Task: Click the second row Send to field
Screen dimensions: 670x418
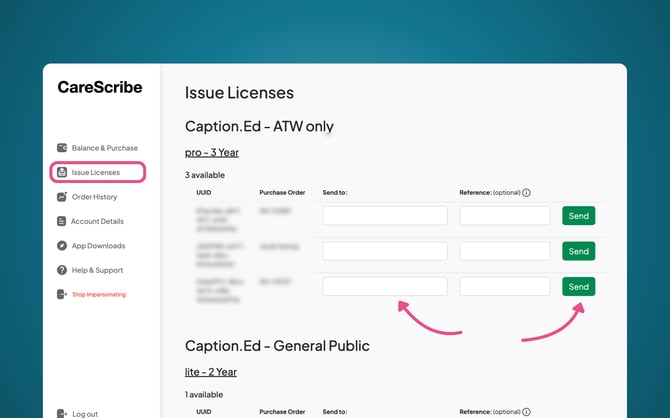Action: pos(385,251)
